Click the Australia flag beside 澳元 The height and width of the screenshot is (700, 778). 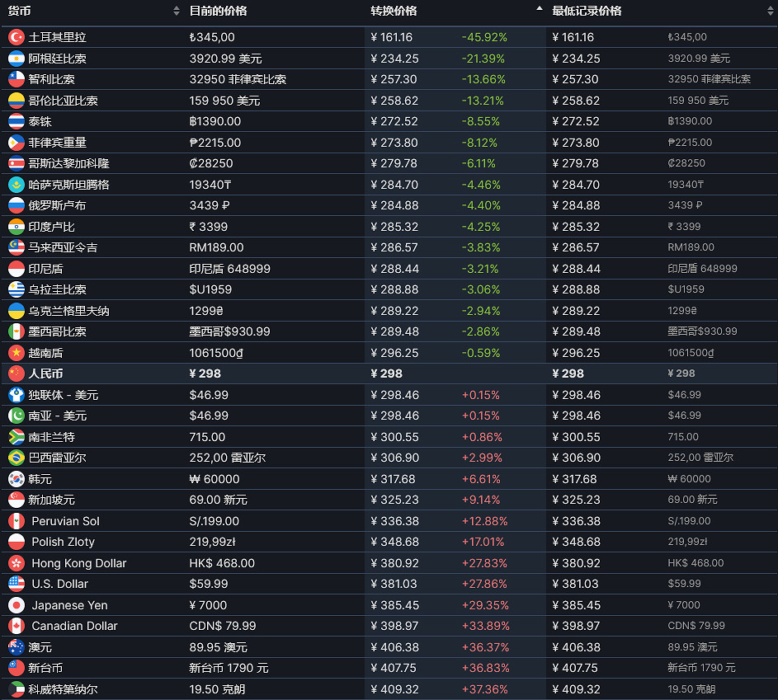pos(16,647)
